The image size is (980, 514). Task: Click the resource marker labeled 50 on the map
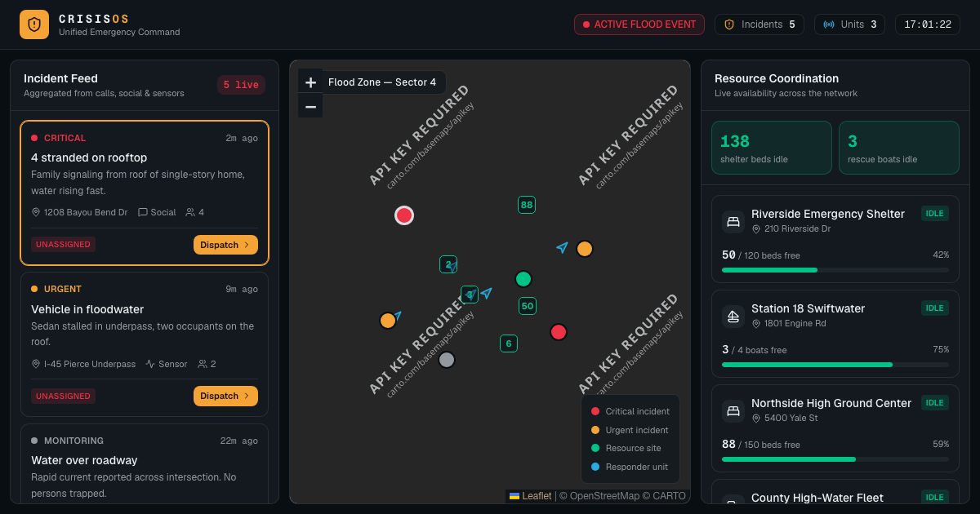point(528,306)
